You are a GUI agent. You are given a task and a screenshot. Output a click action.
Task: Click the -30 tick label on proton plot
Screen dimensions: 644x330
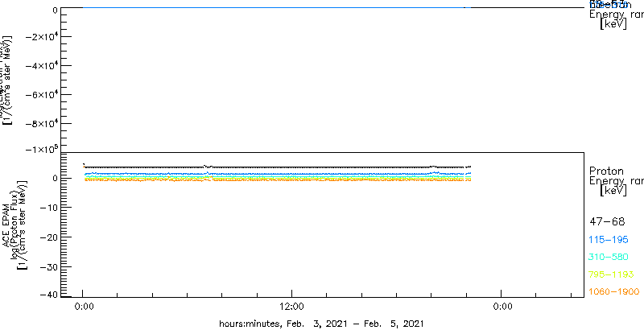(x=49, y=266)
